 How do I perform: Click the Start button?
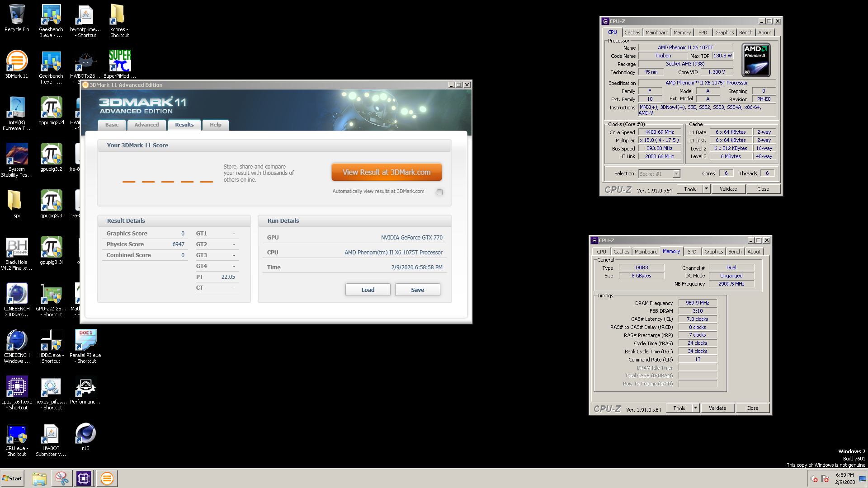coord(12,478)
